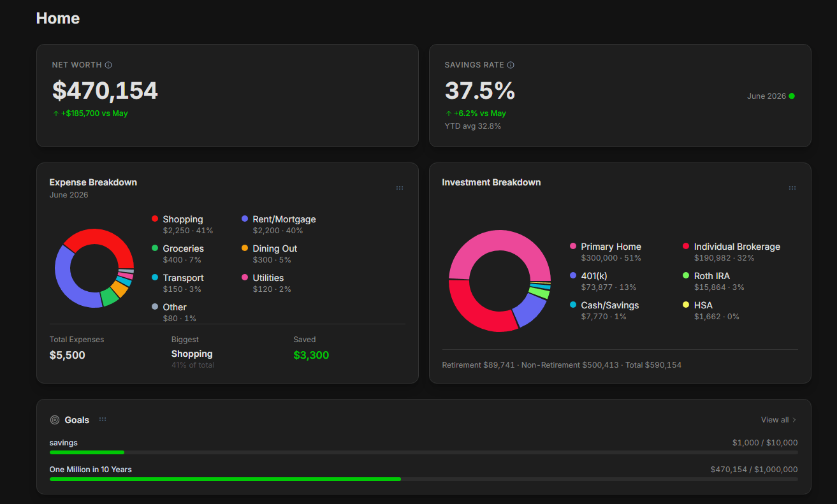Screen dimensions: 837x504
Task: Click the green up arrow under Net Worth
Action: 55,113
